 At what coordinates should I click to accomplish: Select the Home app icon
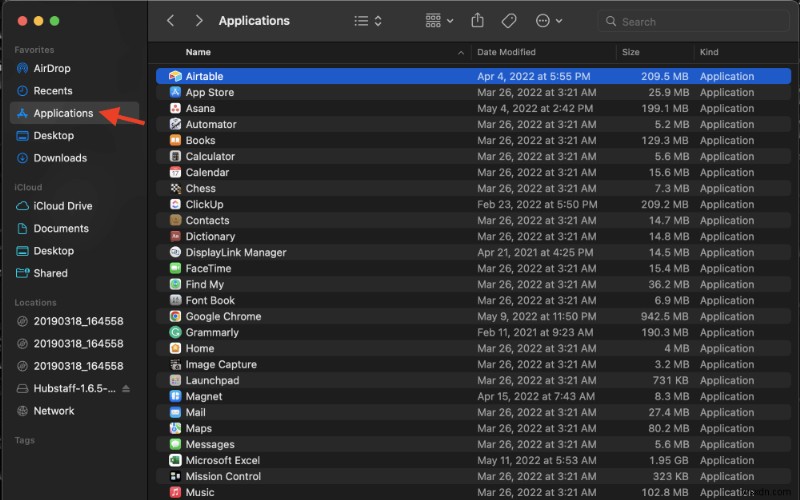[175, 348]
